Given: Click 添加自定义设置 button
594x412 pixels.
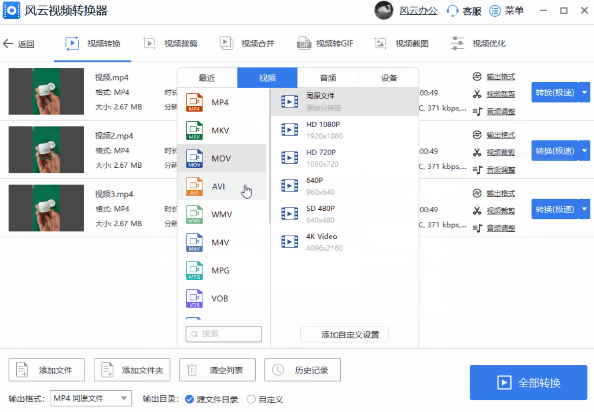Looking at the screenshot, I should tap(344, 334).
